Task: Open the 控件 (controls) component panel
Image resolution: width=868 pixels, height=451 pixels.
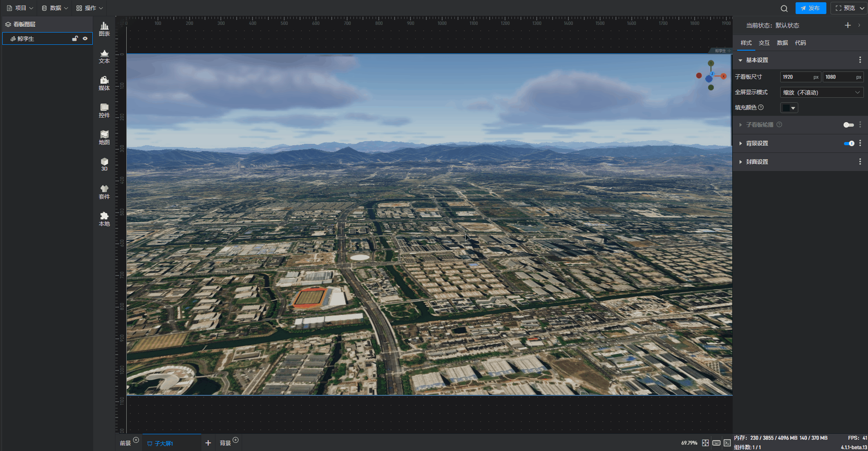Action: [x=104, y=111]
